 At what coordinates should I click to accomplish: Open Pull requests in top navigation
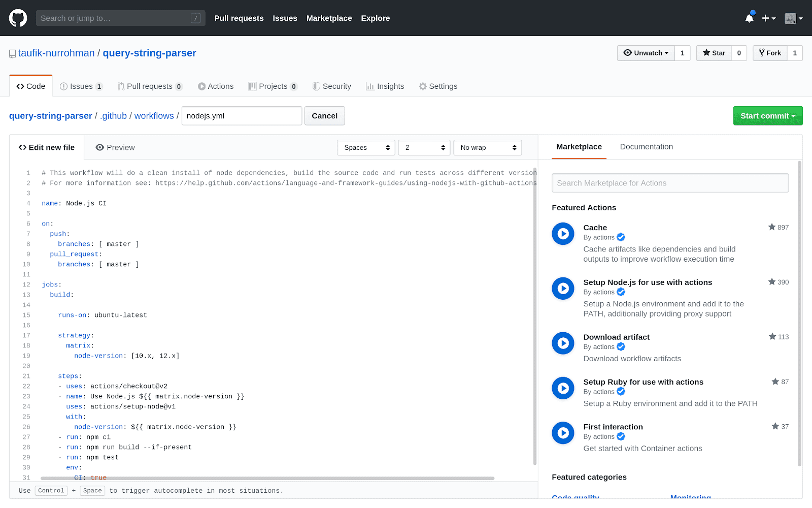(239, 18)
